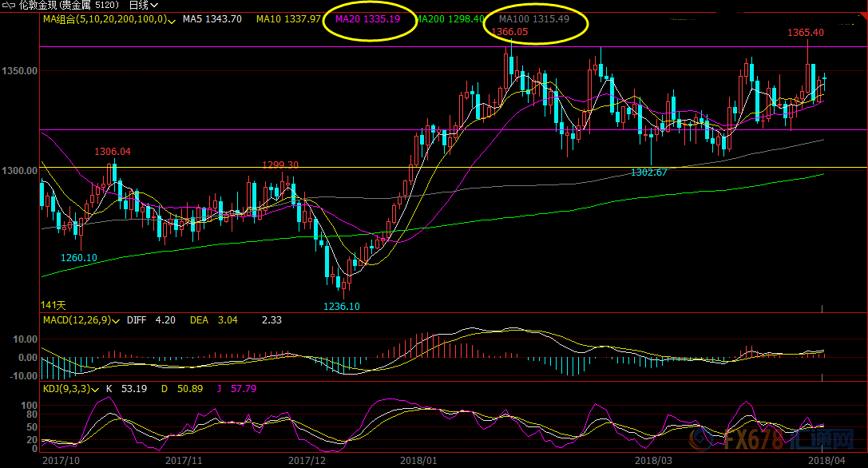Click the circled MA20 1335.19 label
Viewport: 868px width, 468px height.
(x=368, y=18)
